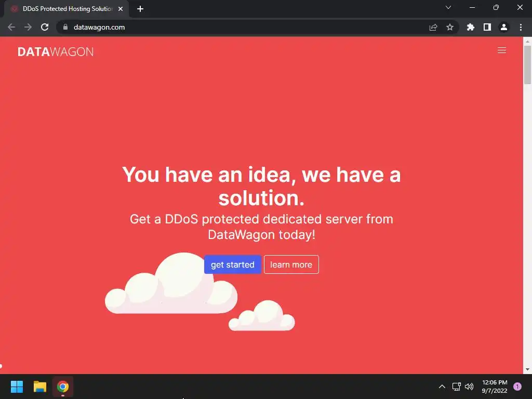Click the learn more button
532x399 pixels.
click(291, 264)
